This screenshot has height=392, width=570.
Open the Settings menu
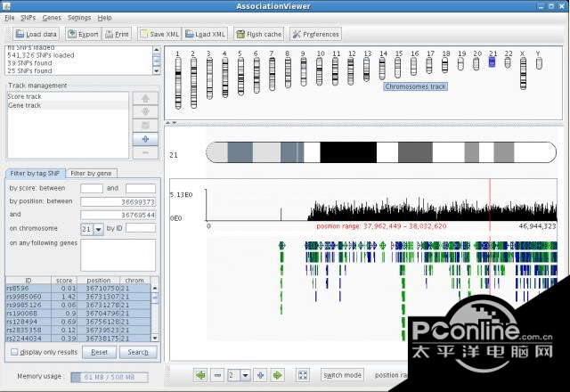pos(79,18)
